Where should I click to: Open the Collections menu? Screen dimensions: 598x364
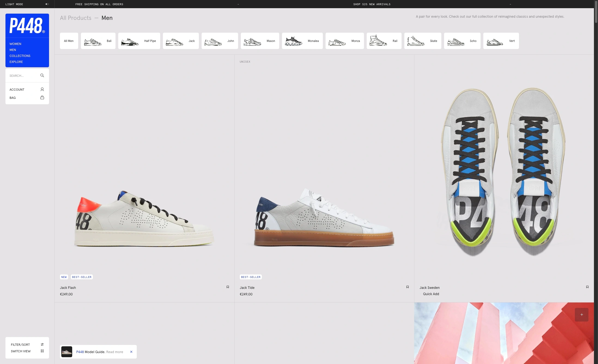coord(20,56)
